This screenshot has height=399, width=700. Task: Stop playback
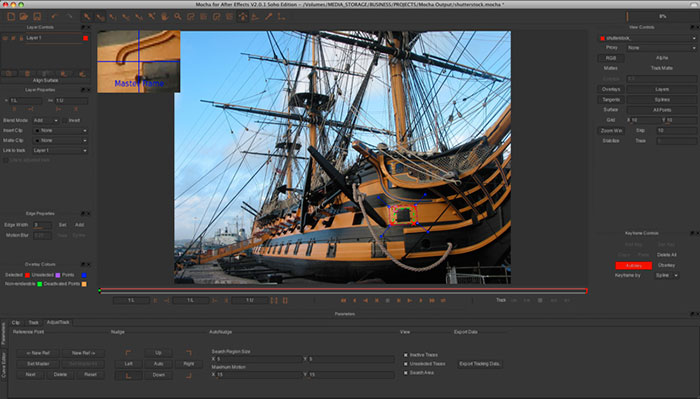coord(388,300)
